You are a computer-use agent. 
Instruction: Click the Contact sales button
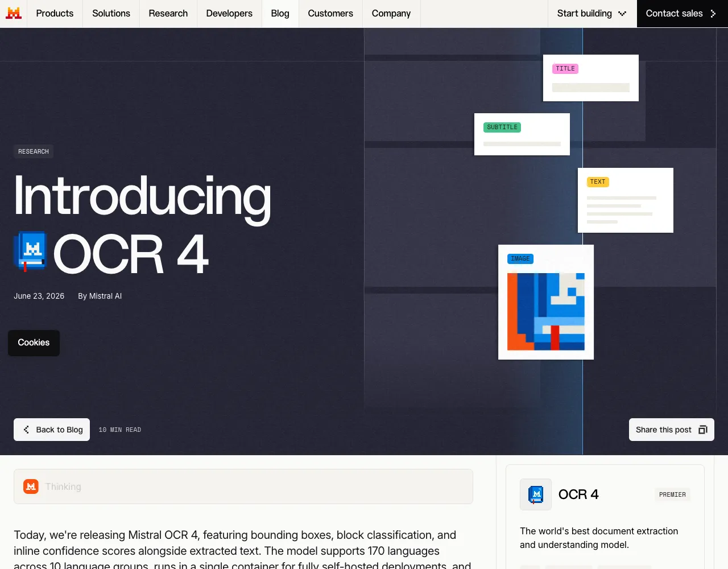682,13
